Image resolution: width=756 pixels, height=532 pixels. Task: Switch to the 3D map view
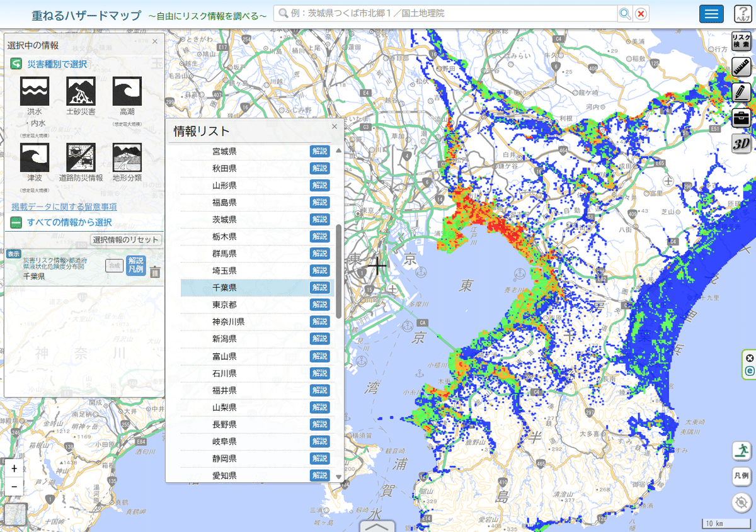coord(742,144)
